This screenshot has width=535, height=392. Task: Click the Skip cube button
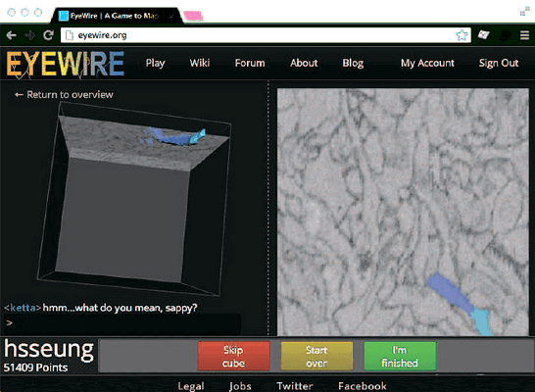pyautogui.click(x=234, y=356)
